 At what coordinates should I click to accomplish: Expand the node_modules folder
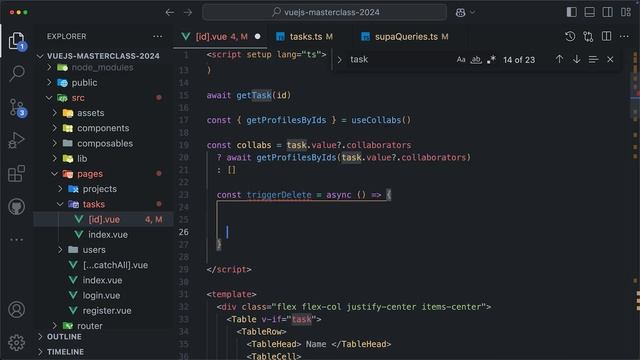pos(49,67)
